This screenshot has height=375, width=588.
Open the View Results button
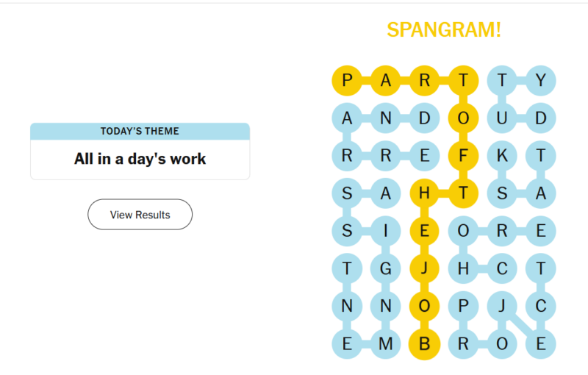[140, 215]
